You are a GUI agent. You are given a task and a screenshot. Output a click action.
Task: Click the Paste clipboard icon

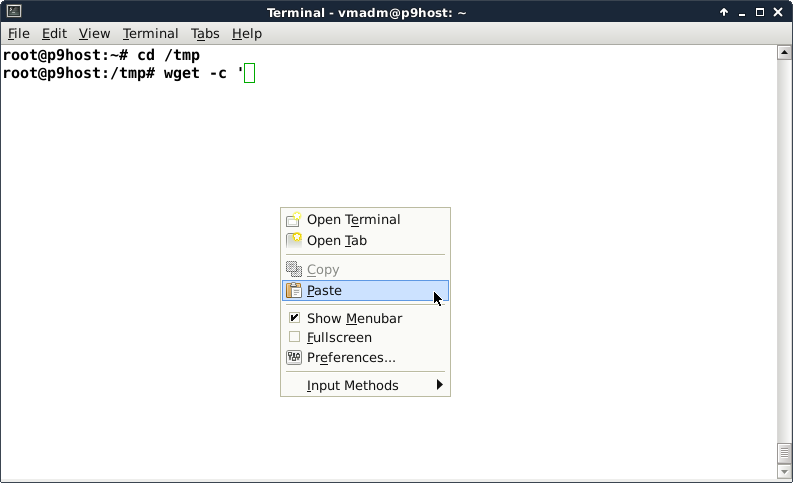(x=294, y=291)
